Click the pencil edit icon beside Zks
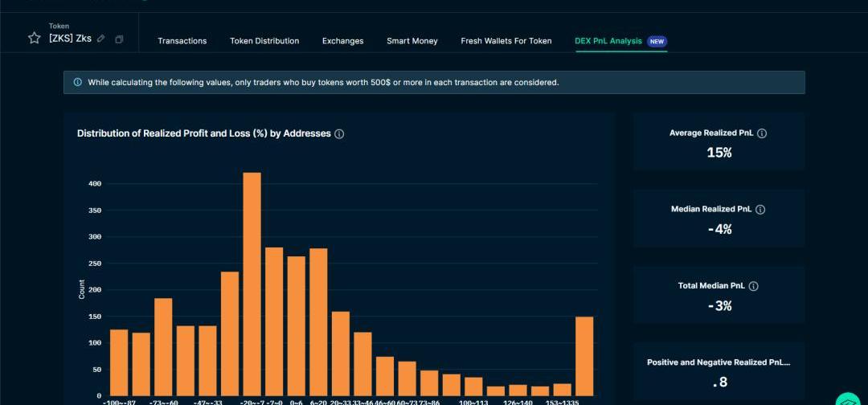This screenshot has height=405, width=868. (101, 39)
